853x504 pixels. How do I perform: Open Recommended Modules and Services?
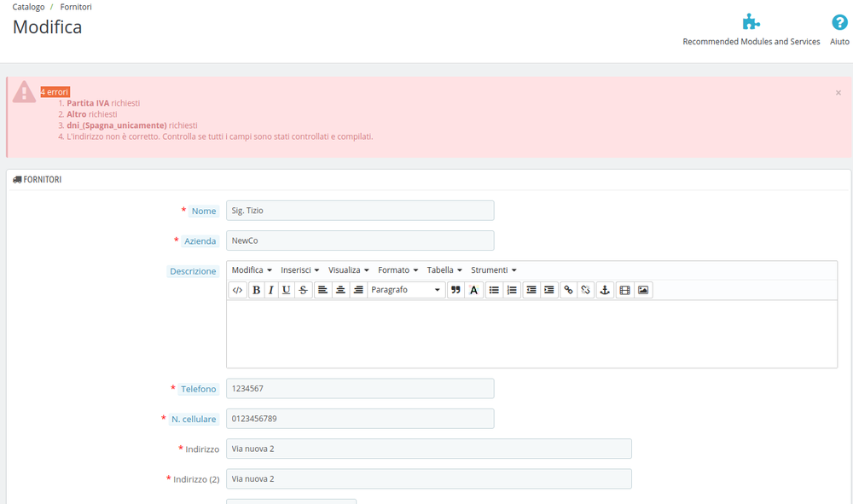751,29
